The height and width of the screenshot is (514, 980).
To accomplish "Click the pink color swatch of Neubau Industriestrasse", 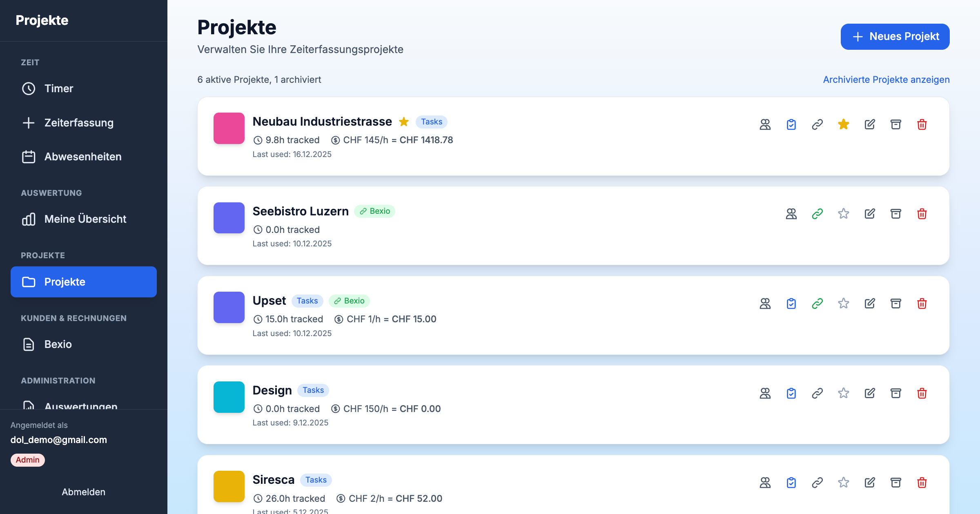I will coord(229,128).
